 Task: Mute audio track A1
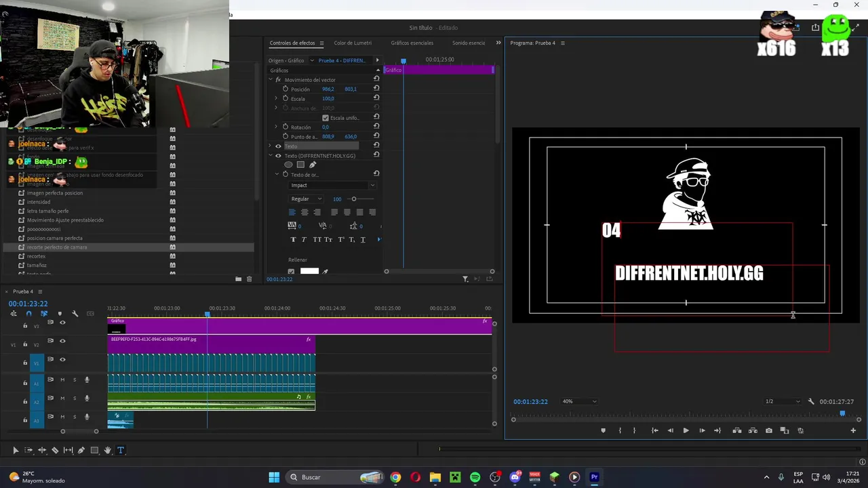point(62,380)
